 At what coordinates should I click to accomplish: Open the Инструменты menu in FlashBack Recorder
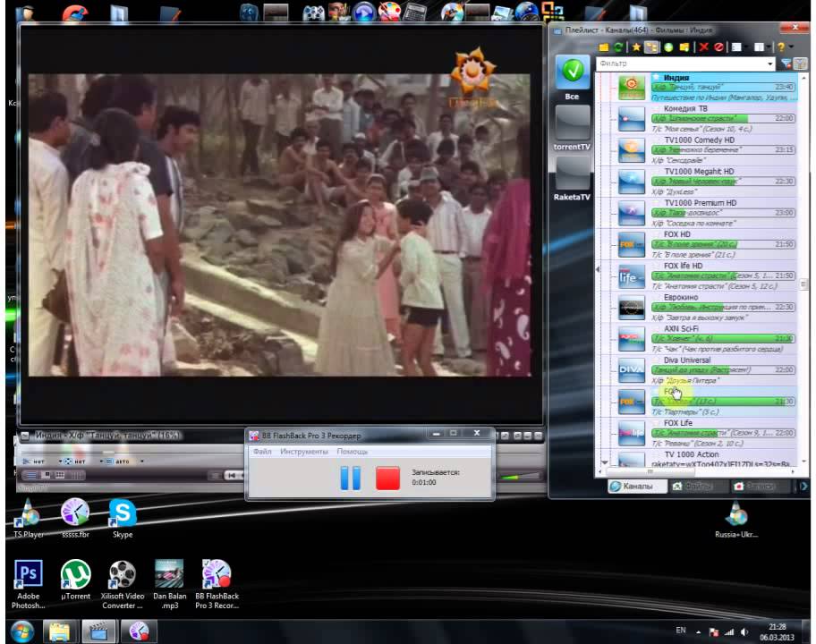(304, 452)
